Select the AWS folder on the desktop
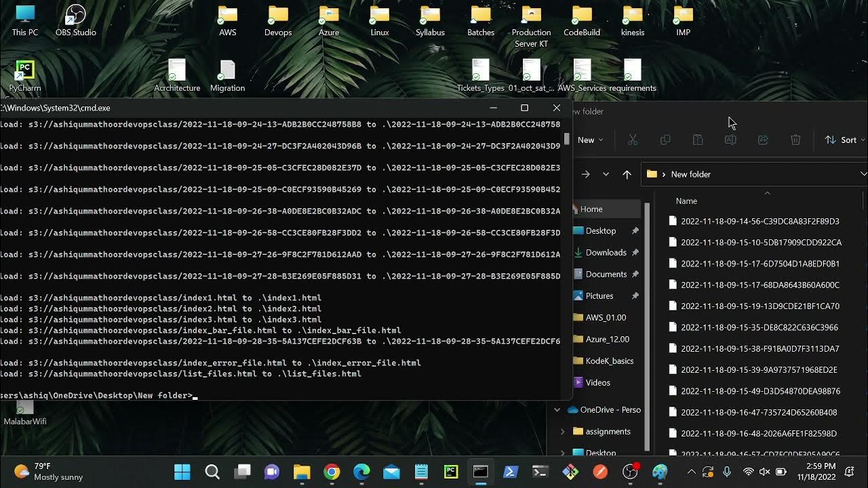The height and width of the screenshot is (488, 868). [x=228, y=20]
